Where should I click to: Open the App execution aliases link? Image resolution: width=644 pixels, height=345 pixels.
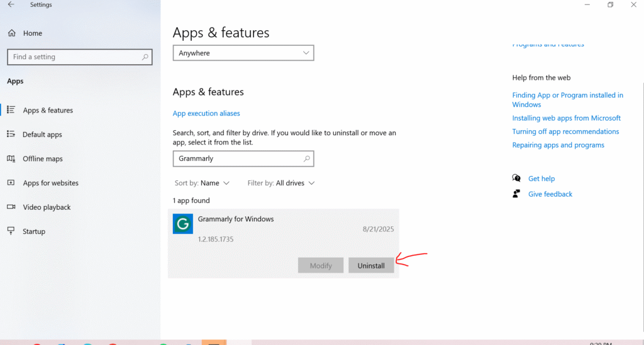pos(206,114)
